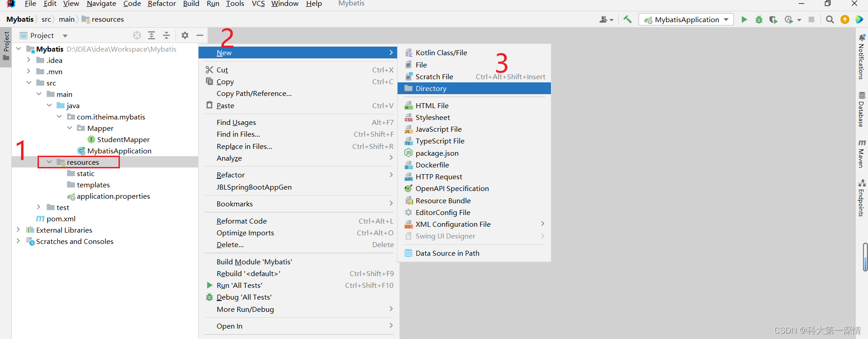
Task: Select Data Source in Path
Action: tap(474, 253)
